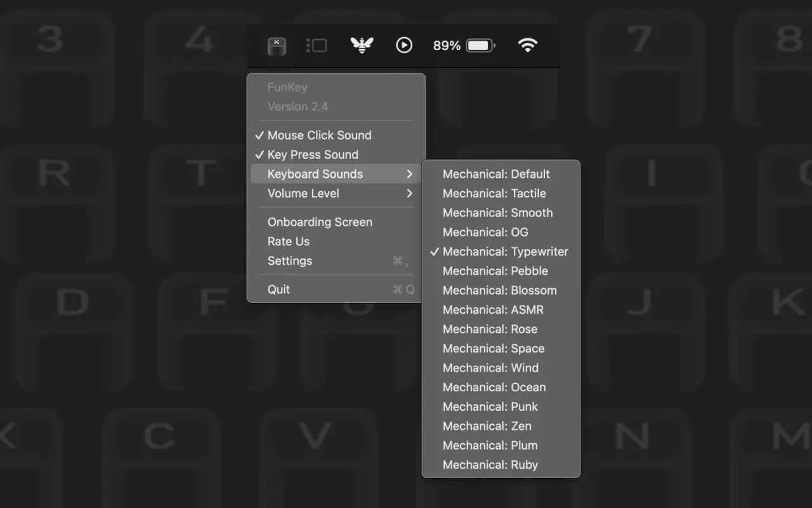Click Rate Us menu entry
This screenshot has height=508, width=812.
coord(289,241)
